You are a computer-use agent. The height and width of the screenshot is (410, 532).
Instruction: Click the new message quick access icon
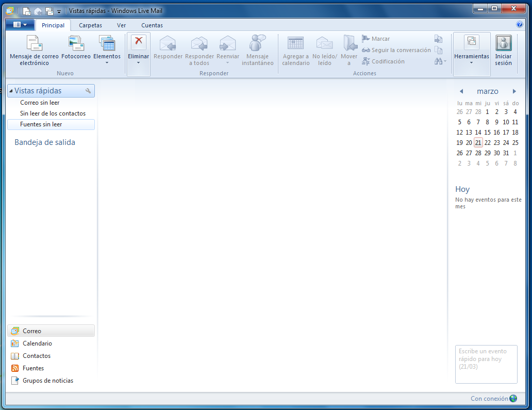[26, 11]
